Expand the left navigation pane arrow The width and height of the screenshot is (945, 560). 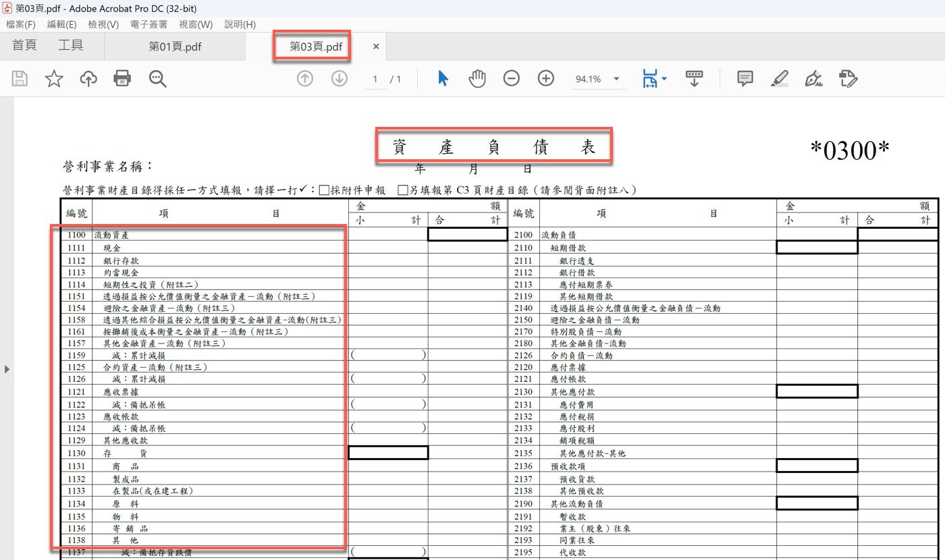coord(7,369)
